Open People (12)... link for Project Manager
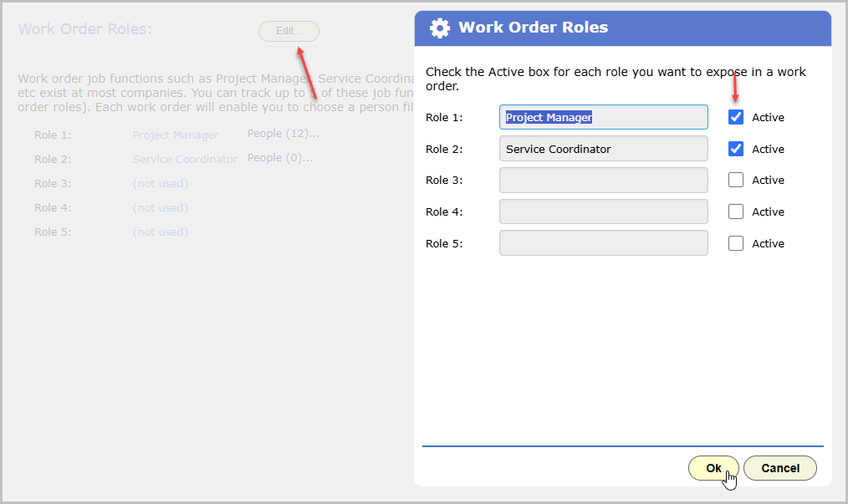The width and height of the screenshot is (848, 504). tap(284, 134)
